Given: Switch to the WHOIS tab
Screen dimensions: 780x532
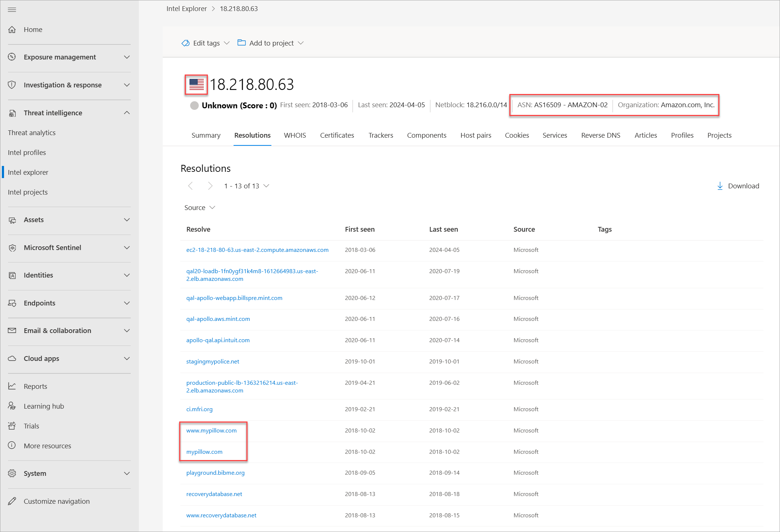Looking at the screenshot, I should [295, 135].
